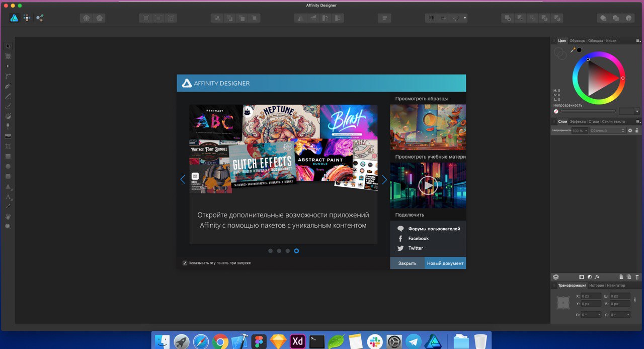
Task: Select first carousel page dot
Action: pyautogui.click(x=271, y=250)
